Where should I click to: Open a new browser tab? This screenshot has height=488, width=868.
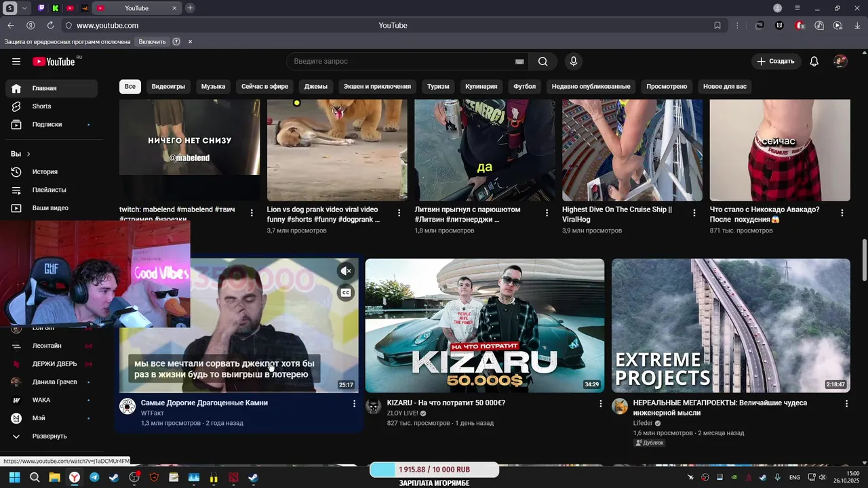[x=190, y=8]
